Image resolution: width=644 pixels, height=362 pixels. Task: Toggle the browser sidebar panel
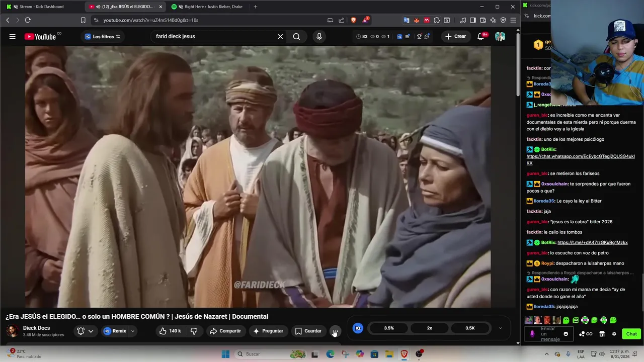pos(473,20)
